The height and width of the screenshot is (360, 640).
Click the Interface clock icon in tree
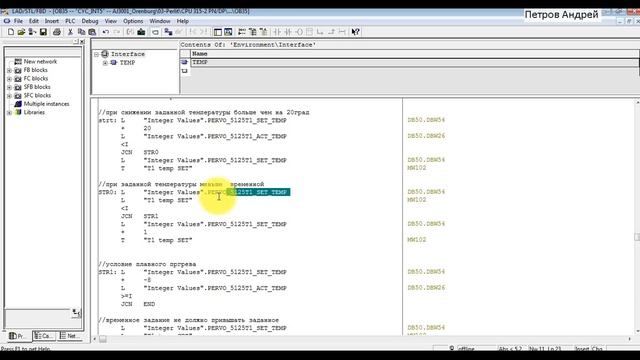click(105, 54)
